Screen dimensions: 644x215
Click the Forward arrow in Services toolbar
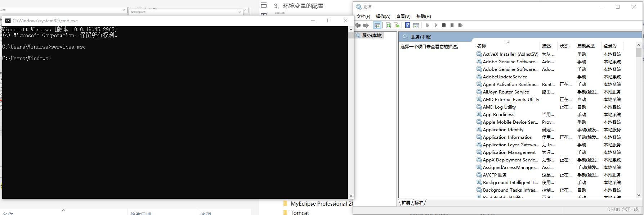366,25
